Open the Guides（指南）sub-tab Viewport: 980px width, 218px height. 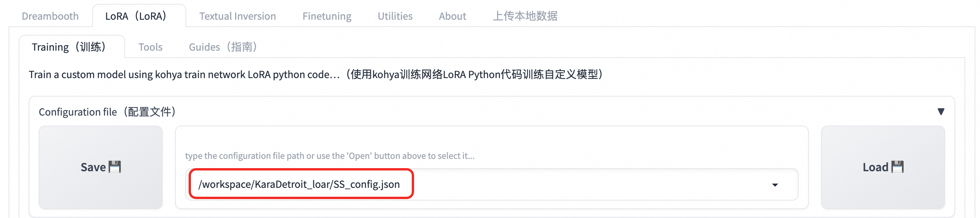click(x=223, y=47)
